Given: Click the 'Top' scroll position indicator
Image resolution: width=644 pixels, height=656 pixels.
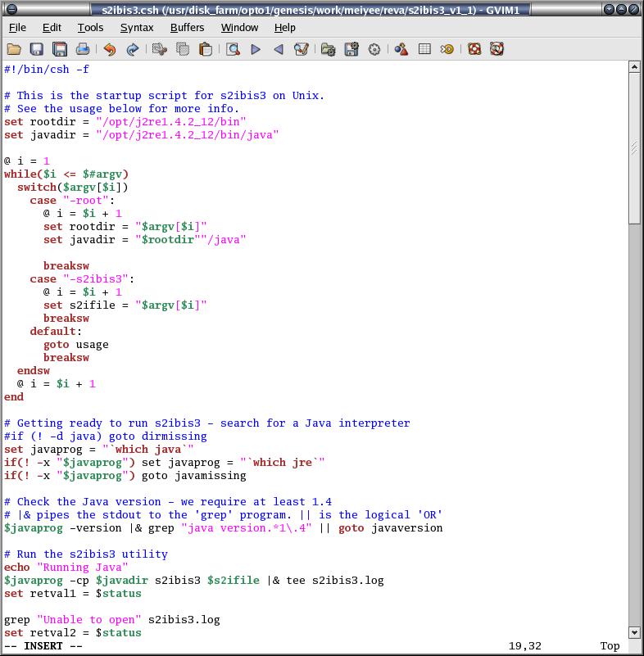Looking at the screenshot, I should (610, 646).
